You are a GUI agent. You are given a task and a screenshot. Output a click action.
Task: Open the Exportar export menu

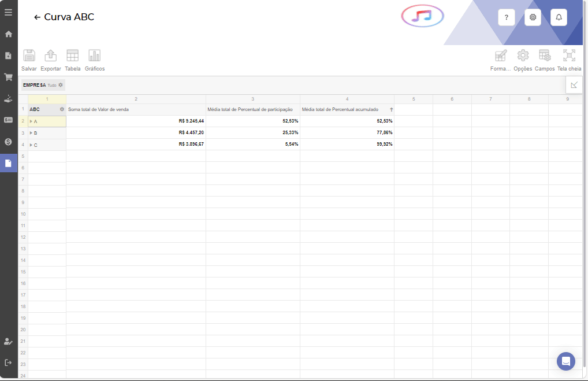tap(51, 56)
